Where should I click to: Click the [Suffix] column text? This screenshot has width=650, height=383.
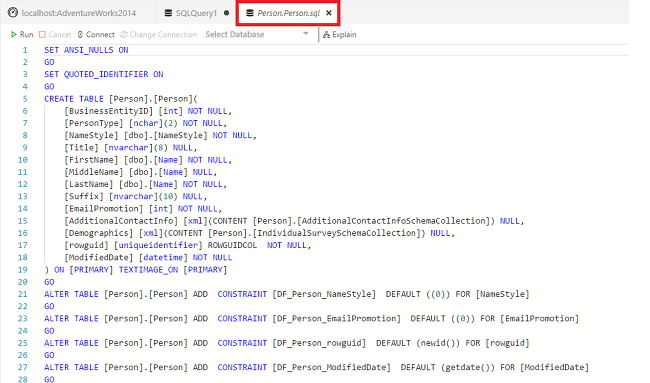click(83, 196)
